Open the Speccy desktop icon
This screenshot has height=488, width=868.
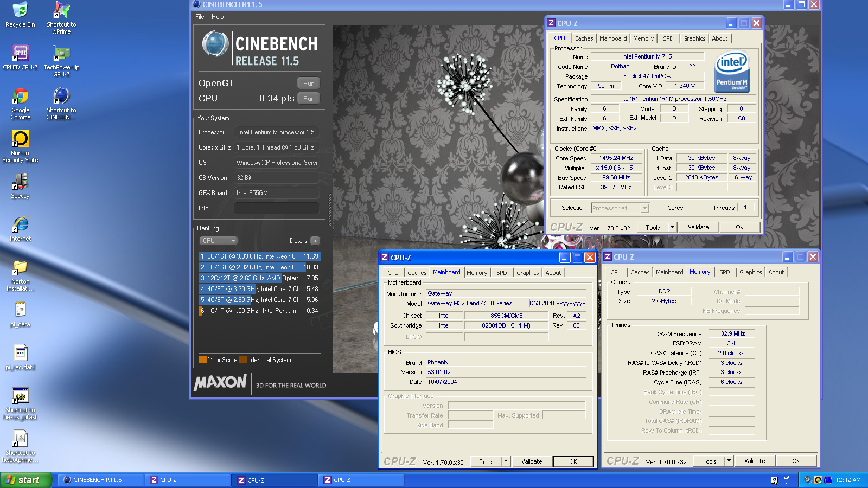(x=20, y=186)
